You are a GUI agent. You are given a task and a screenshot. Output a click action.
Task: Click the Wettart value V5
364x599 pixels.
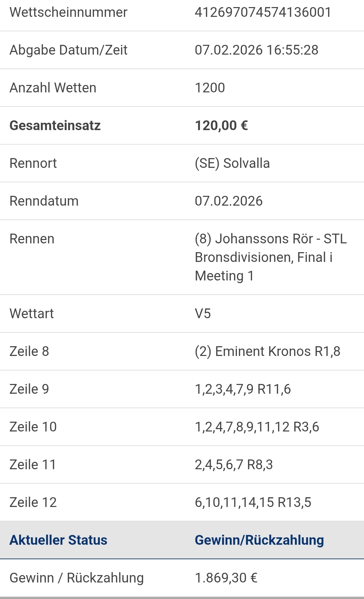(x=203, y=314)
